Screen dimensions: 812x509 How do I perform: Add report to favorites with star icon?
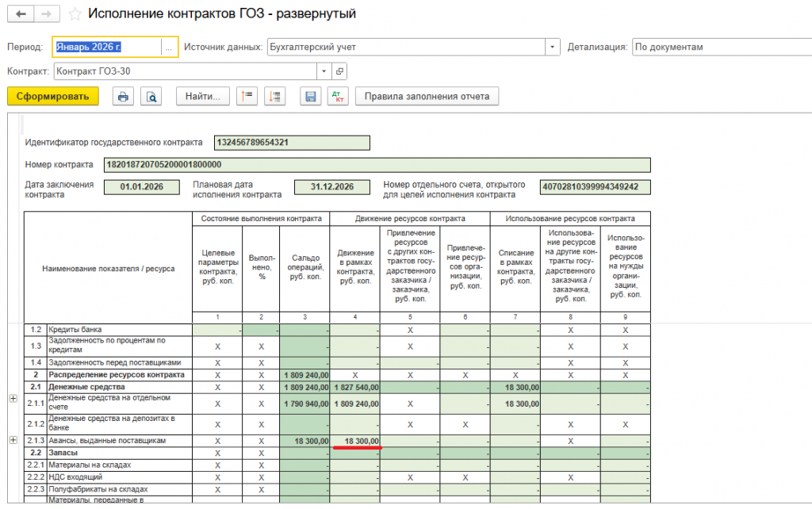75,14
